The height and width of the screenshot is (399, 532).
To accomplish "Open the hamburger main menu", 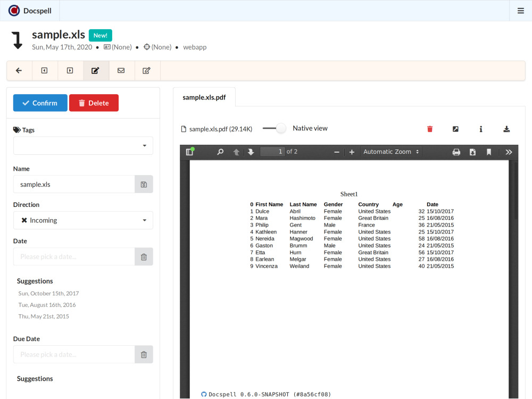I will [521, 11].
